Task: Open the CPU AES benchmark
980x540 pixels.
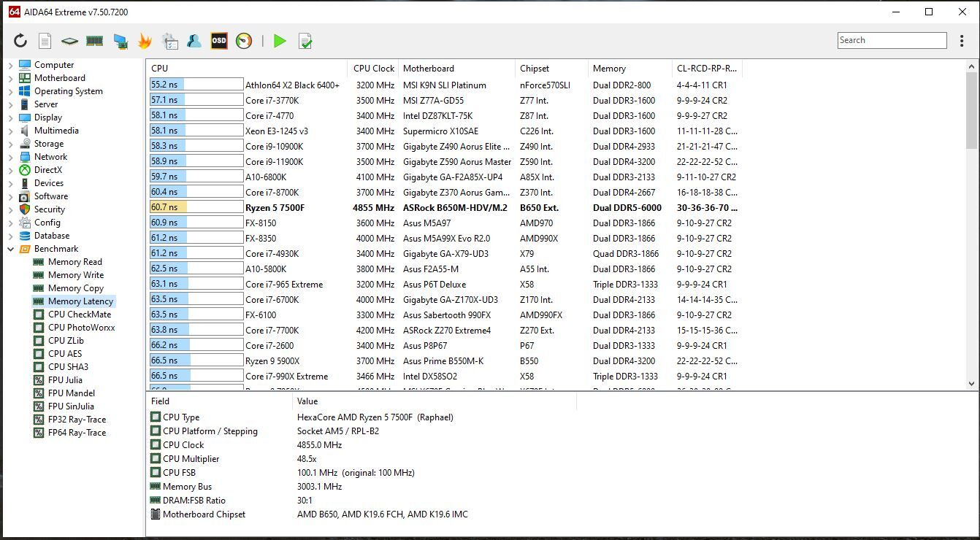Action: (65, 354)
